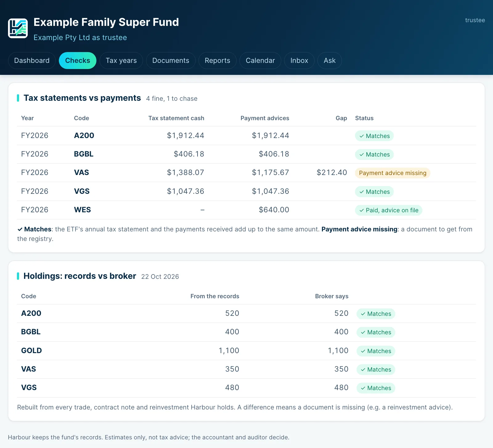Open the Calendar tab

[260, 61]
